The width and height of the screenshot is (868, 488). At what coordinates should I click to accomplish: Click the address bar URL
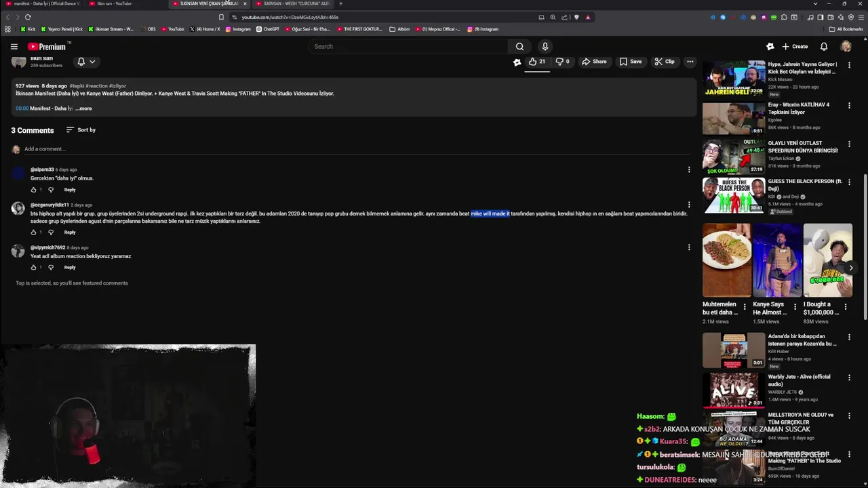pyautogui.click(x=290, y=17)
